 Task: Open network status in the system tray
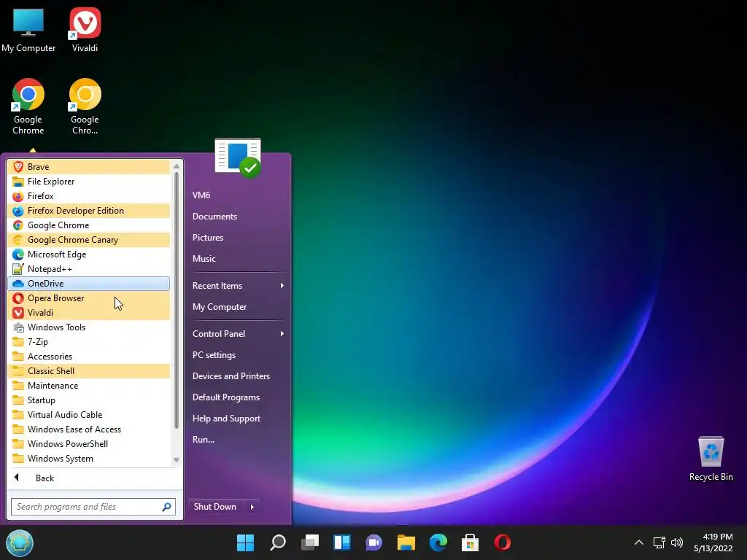pyautogui.click(x=659, y=542)
